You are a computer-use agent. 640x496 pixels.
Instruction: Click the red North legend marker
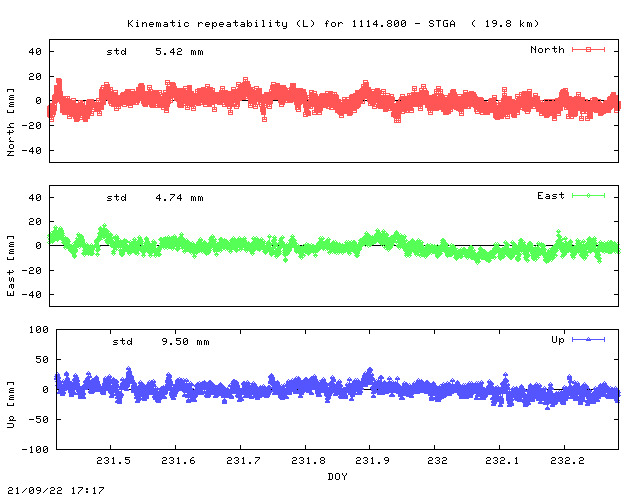[x=588, y=50]
